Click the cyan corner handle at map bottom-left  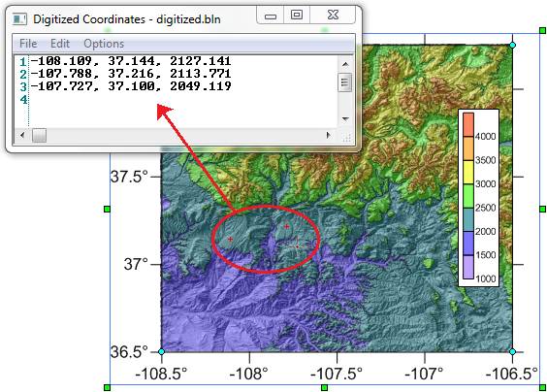pos(162,351)
